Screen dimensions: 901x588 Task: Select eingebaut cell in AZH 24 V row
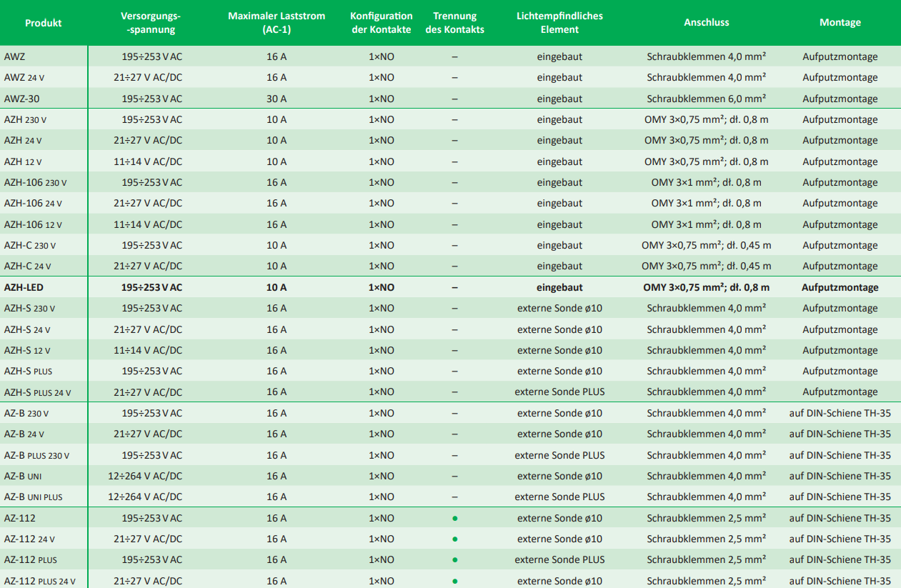[x=559, y=140]
